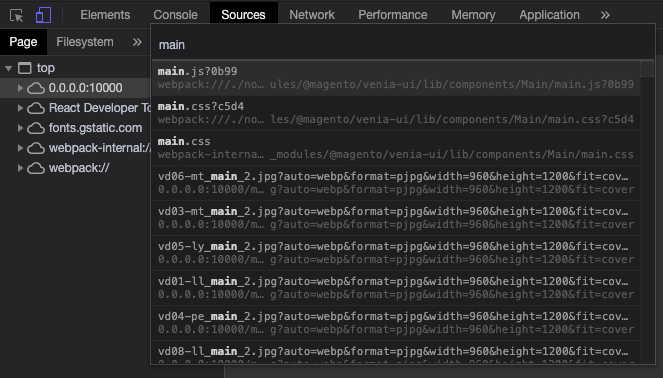Viewport: 663px width, 378px height.
Task: Click the cloud icon beside React Developer Tools
Action: (x=36, y=108)
